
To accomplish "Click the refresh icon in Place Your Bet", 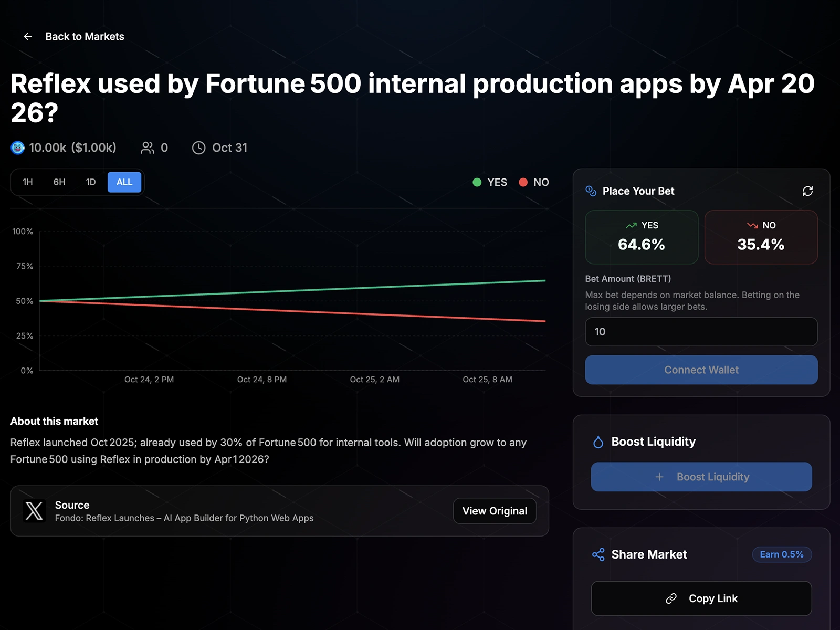I will click(807, 191).
